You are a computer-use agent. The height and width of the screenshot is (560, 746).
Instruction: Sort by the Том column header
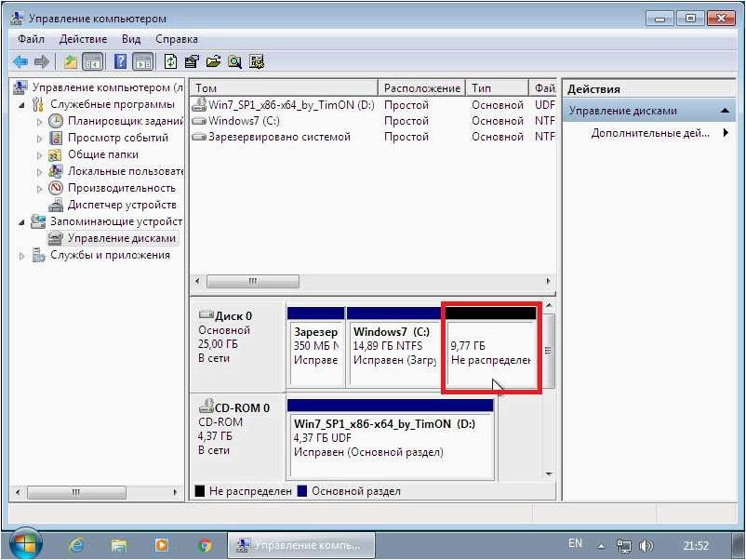(284, 88)
